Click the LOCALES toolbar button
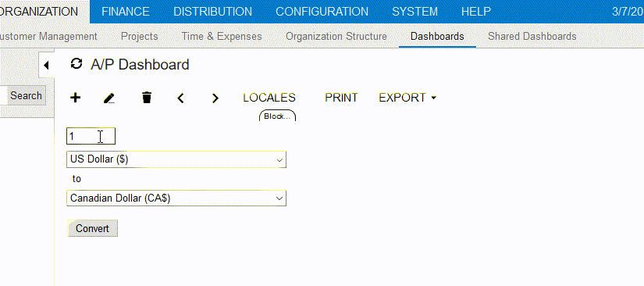 269,98
